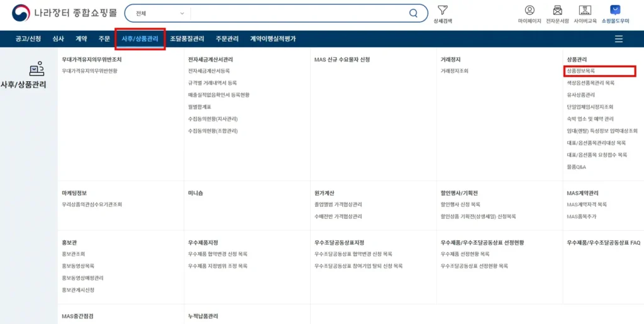Click the 거래정지조회 link
This screenshot has height=324, width=644.
point(454,71)
